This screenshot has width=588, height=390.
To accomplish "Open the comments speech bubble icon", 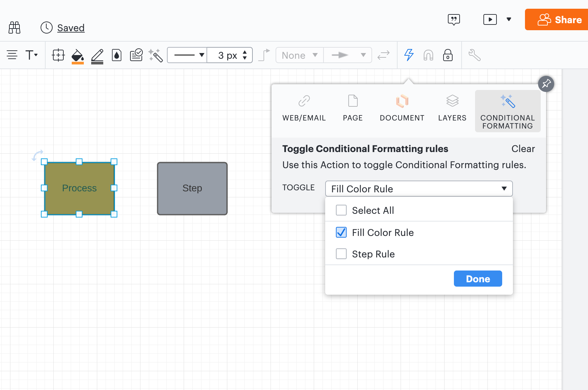I will [454, 20].
